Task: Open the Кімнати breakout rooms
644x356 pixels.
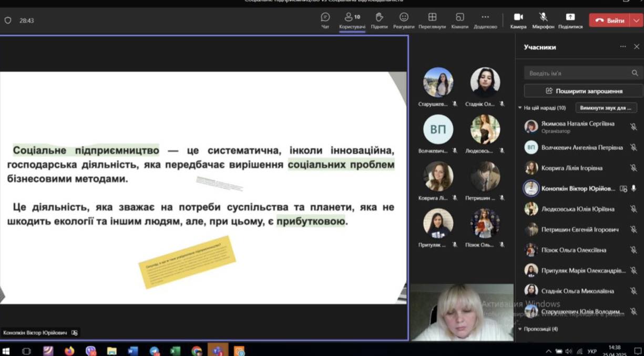Action: point(459,21)
